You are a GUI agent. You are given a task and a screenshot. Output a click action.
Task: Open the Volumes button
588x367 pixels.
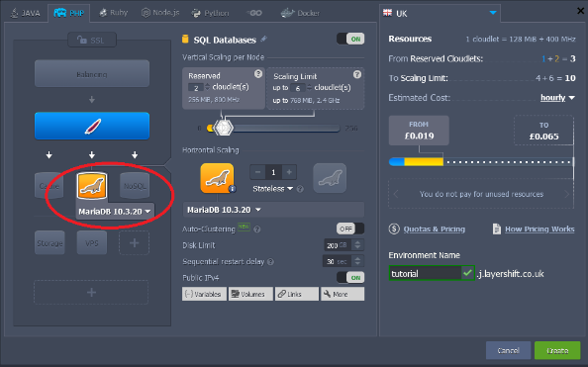(250, 294)
